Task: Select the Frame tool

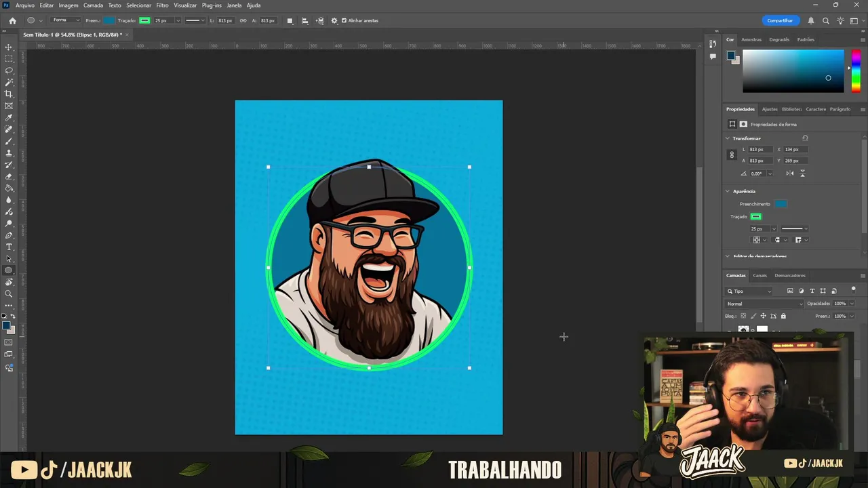Action: pos(9,106)
